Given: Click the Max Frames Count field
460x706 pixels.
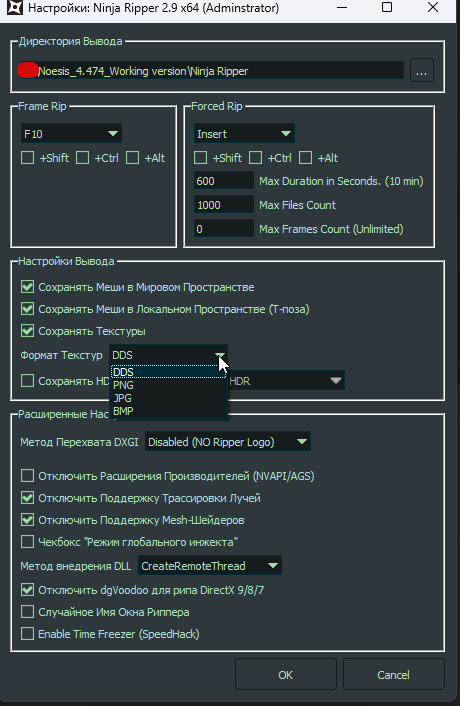Looking at the screenshot, I should click(x=224, y=229).
